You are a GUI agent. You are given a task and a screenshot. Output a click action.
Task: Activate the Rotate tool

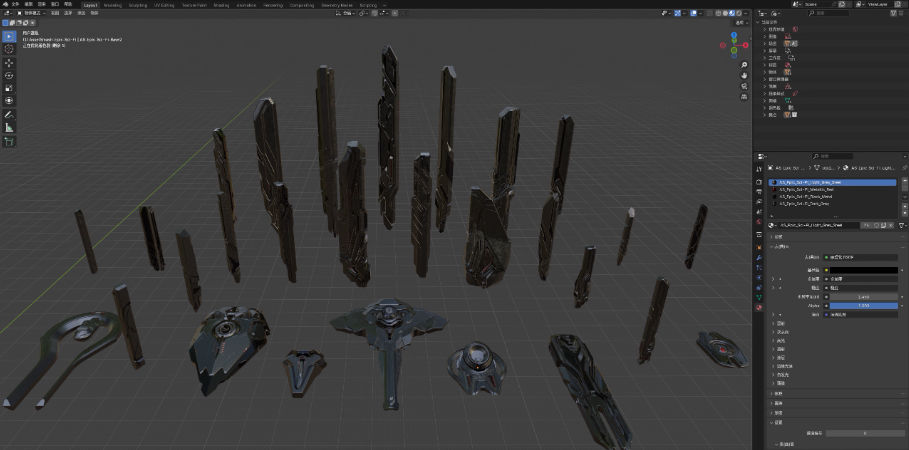[9, 76]
